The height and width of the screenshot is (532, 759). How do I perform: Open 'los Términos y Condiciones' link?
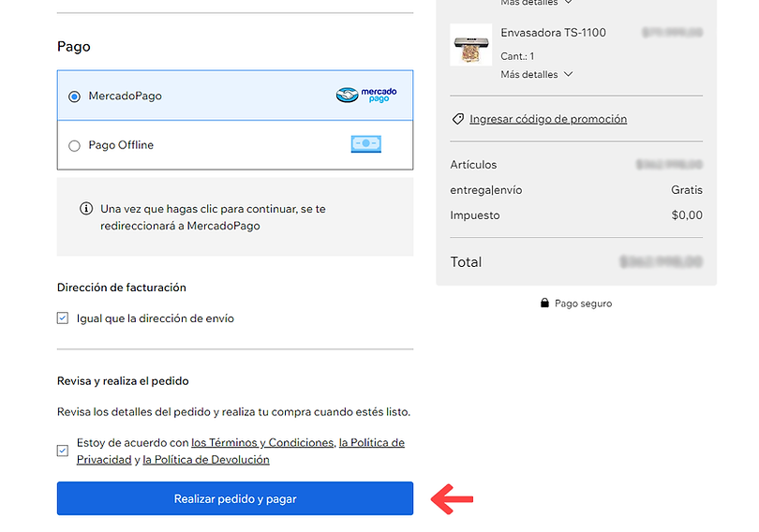(x=262, y=442)
